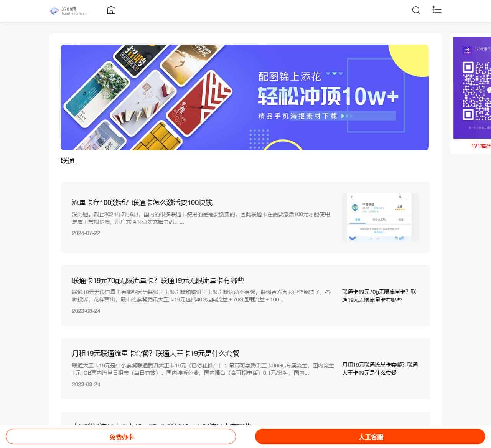Open headline 联通卡19元70g无限流量卡
Viewport: 491px width, 448px height.
(158, 281)
